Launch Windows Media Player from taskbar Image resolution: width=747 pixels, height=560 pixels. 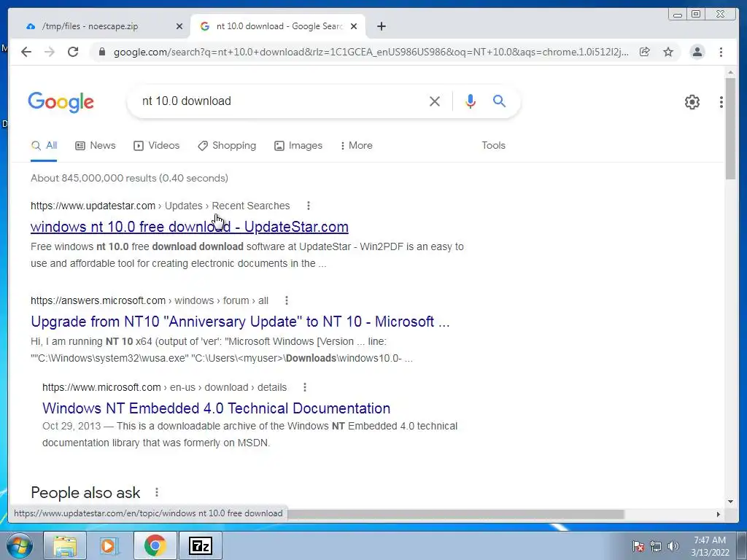109,545
